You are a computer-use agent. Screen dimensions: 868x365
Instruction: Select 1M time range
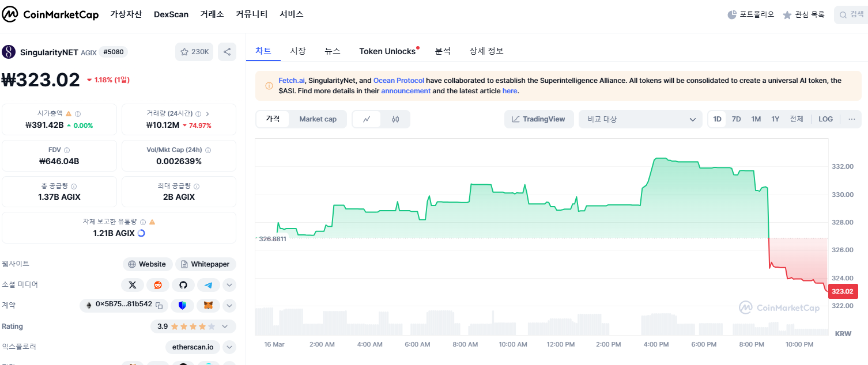756,119
